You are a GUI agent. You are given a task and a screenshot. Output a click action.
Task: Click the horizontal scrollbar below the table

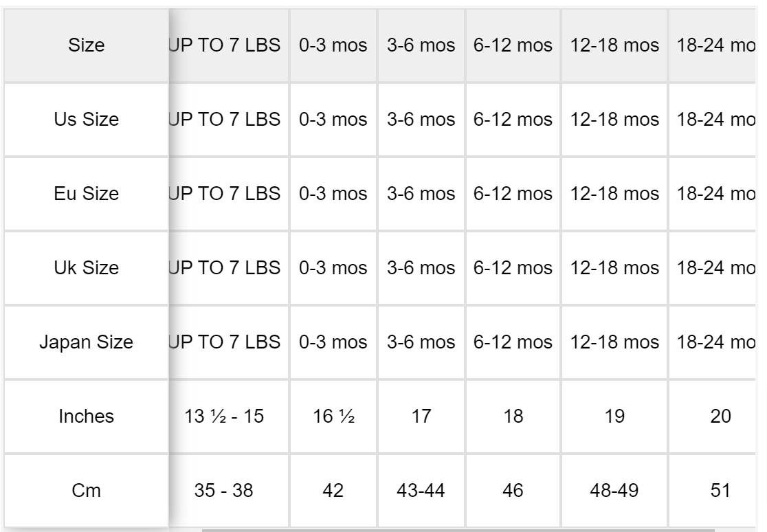[458, 529]
